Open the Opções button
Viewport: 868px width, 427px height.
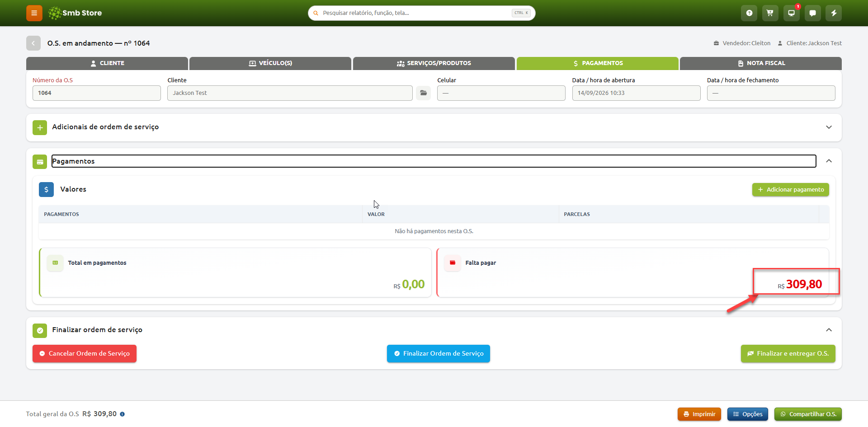tap(748, 414)
